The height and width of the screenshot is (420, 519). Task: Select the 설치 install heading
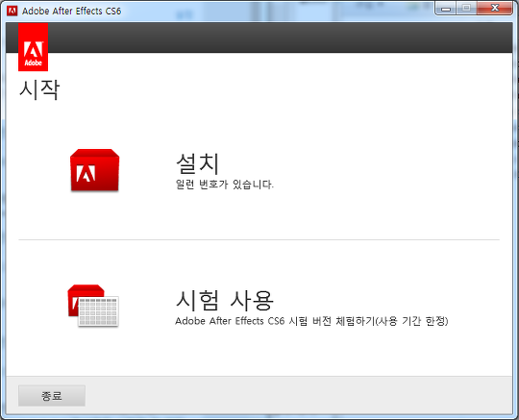pyautogui.click(x=197, y=163)
